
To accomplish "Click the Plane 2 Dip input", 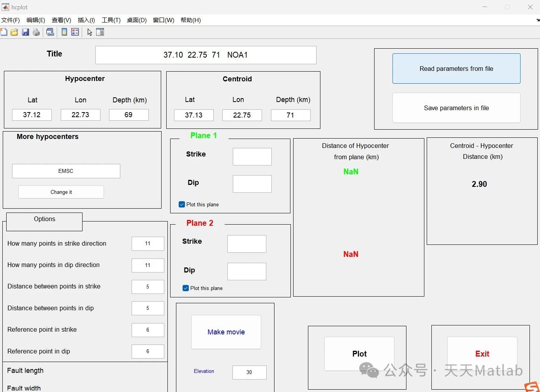I will point(247,271).
